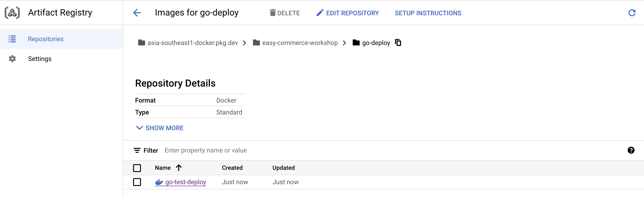Viewport: 644px width, 197px height.
Task: Click the Created 'Just now' cell
Action: [x=235, y=182]
